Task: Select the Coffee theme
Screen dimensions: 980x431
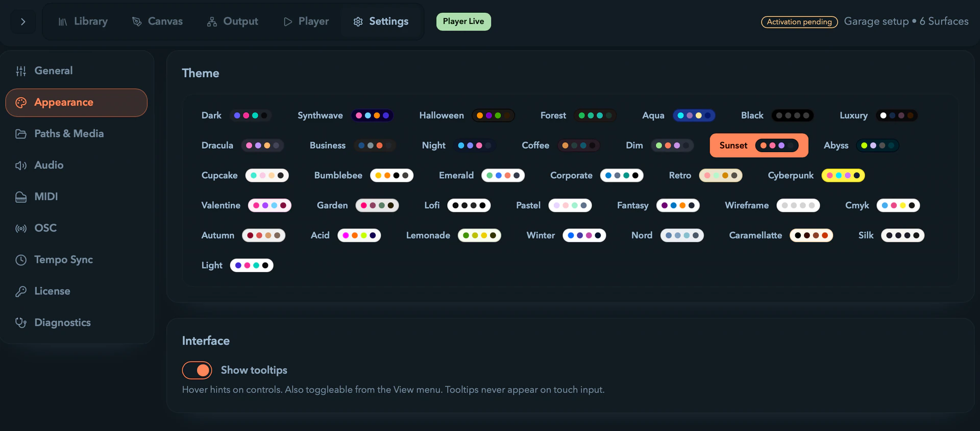Action: (x=560, y=146)
